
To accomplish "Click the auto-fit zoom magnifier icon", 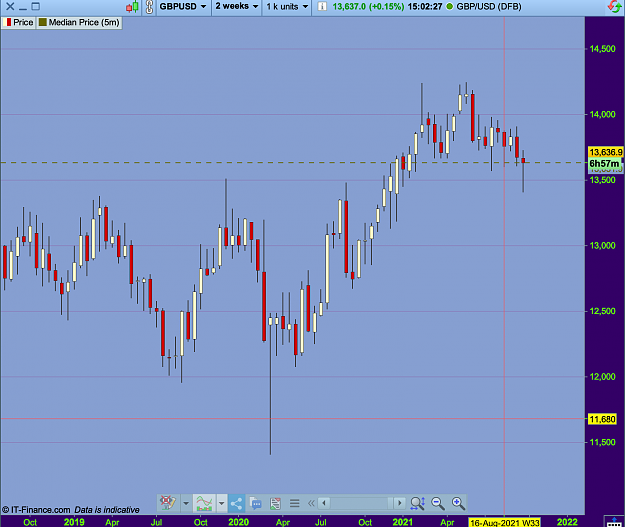I will pyautogui.click(x=417, y=503).
